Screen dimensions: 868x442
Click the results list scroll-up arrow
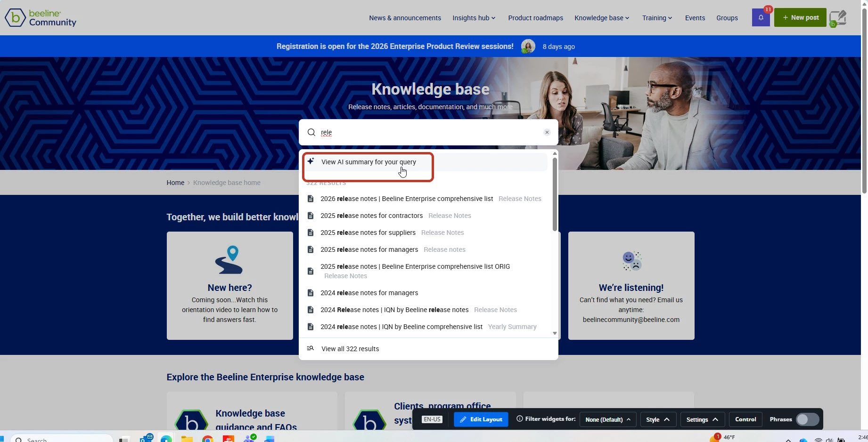555,154
